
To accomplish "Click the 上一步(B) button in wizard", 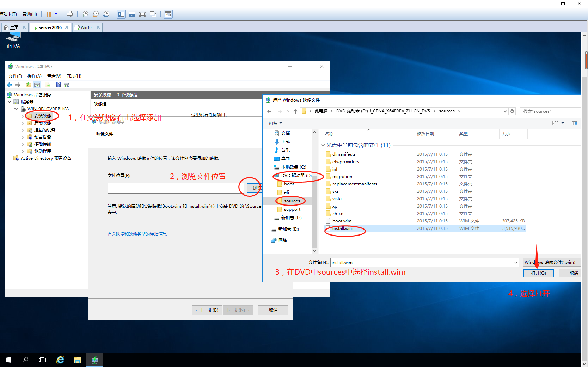I will point(207,310).
